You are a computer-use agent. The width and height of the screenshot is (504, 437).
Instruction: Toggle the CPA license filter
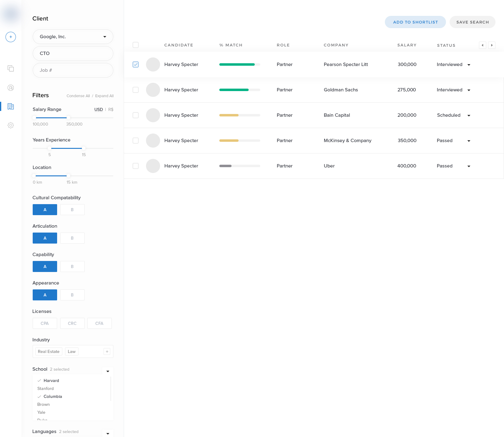click(45, 323)
